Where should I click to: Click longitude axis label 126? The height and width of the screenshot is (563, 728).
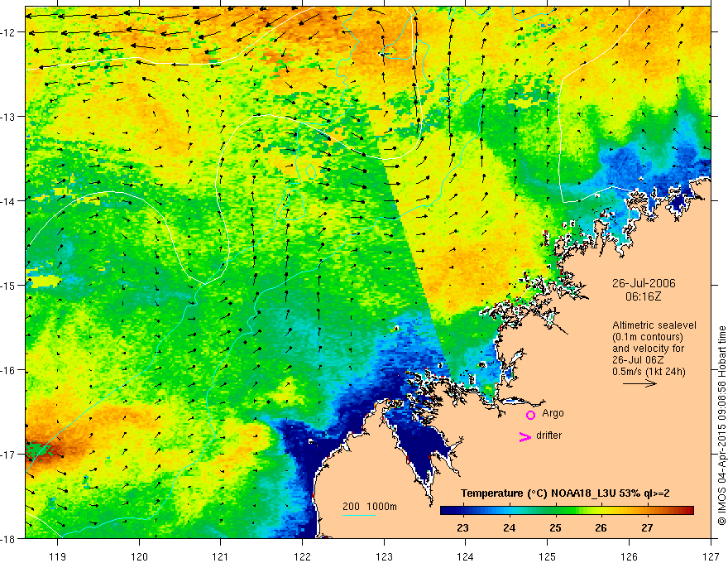pyautogui.click(x=629, y=556)
